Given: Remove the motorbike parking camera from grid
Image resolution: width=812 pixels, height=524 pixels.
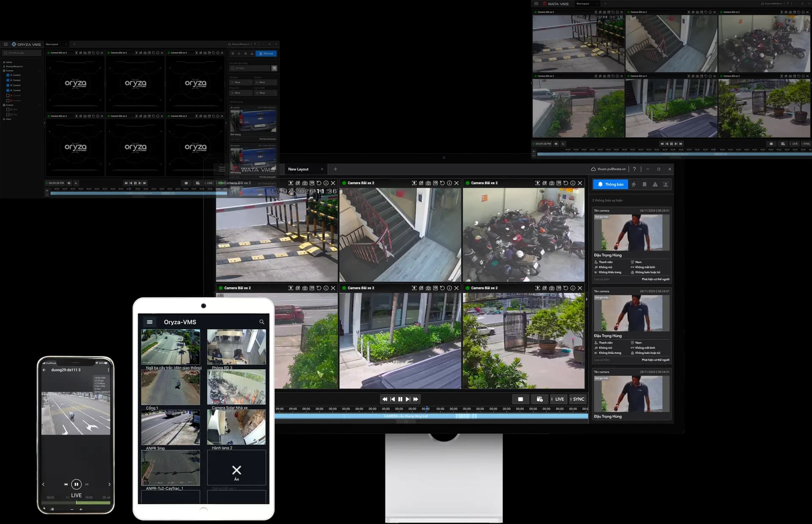Looking at the screenshot, I should coord(580,183).
